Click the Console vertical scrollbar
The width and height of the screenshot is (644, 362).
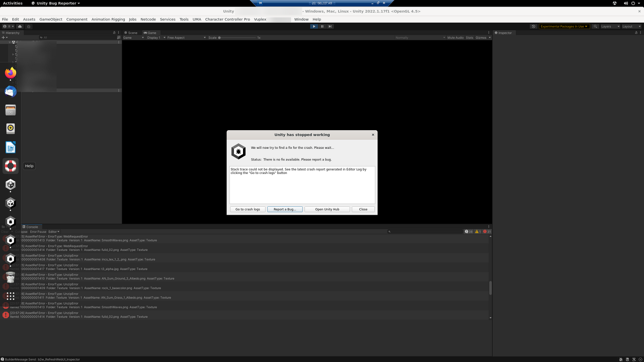pos(491,288)
